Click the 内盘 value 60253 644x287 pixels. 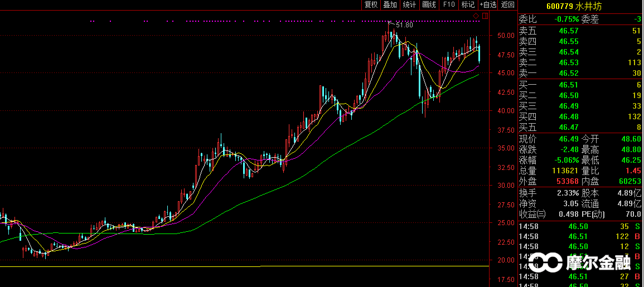coord(631,182)
